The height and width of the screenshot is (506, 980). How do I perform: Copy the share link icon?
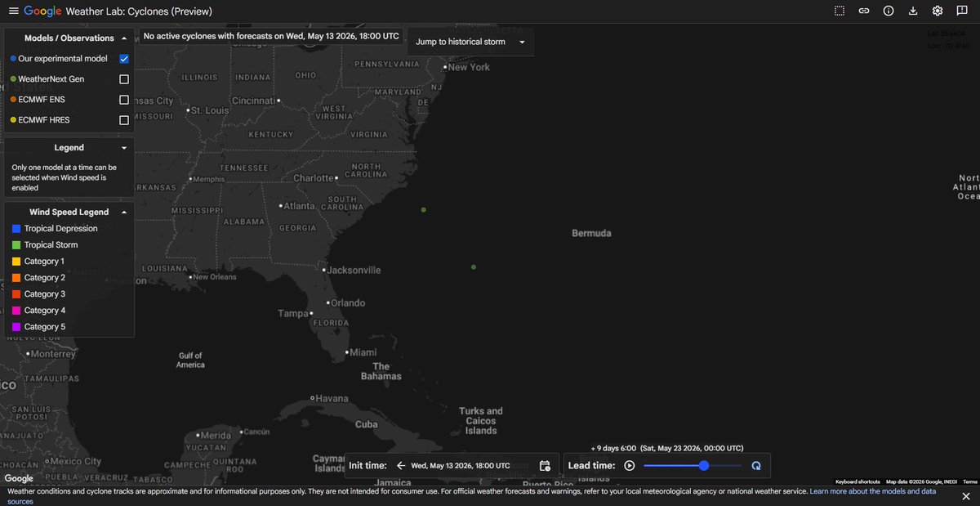[864, 11]
